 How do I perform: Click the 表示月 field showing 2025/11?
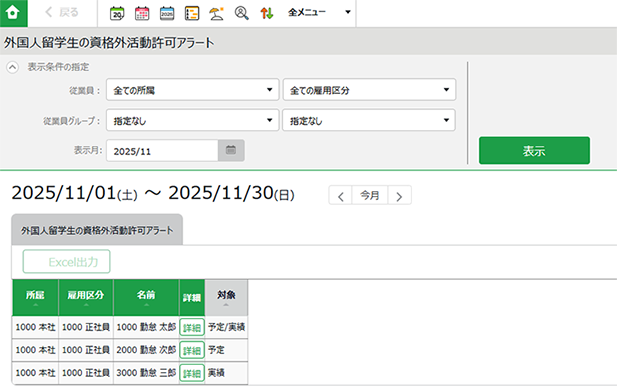pyautogui.click(x=162, y=151)
